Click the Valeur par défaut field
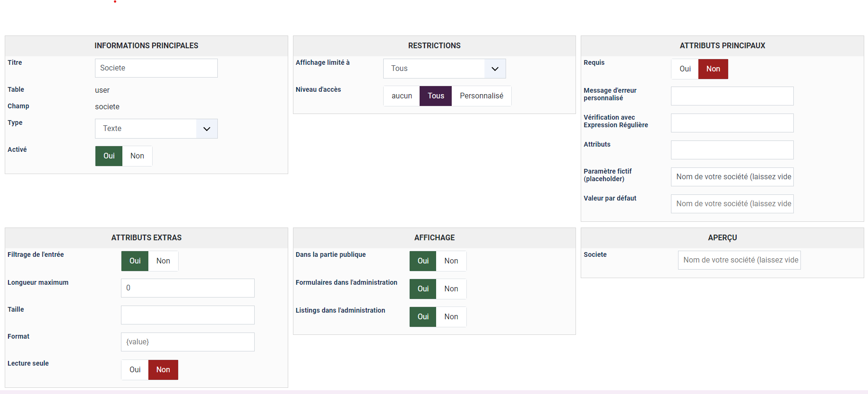 click(732, 204)
